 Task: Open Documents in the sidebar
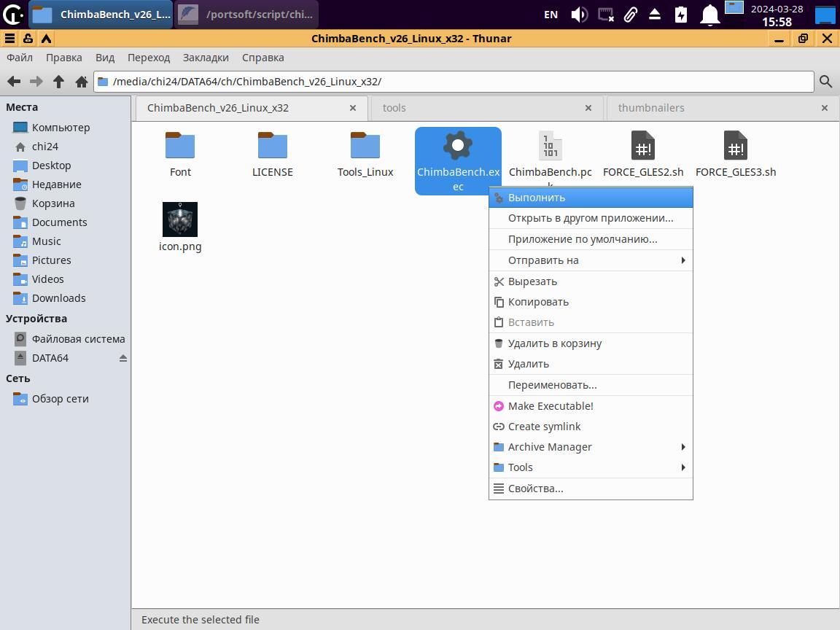click(x=59, y=222)
